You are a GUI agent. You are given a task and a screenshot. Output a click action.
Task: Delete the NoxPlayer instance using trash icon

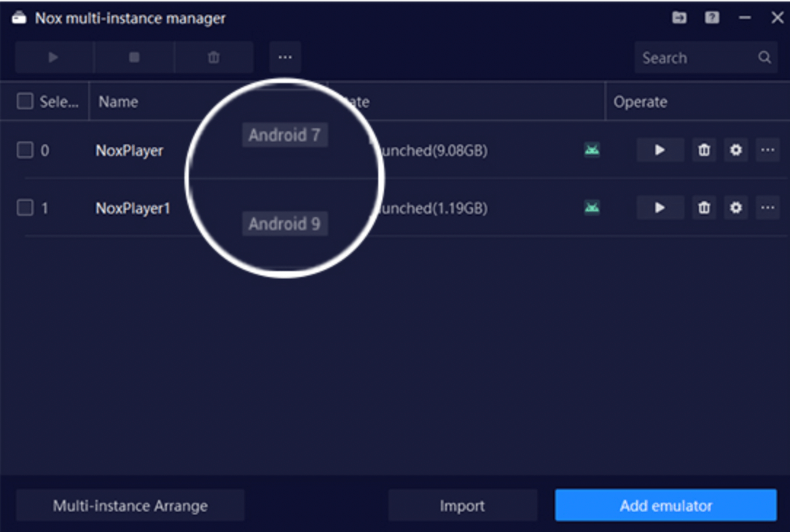[704, 150]
